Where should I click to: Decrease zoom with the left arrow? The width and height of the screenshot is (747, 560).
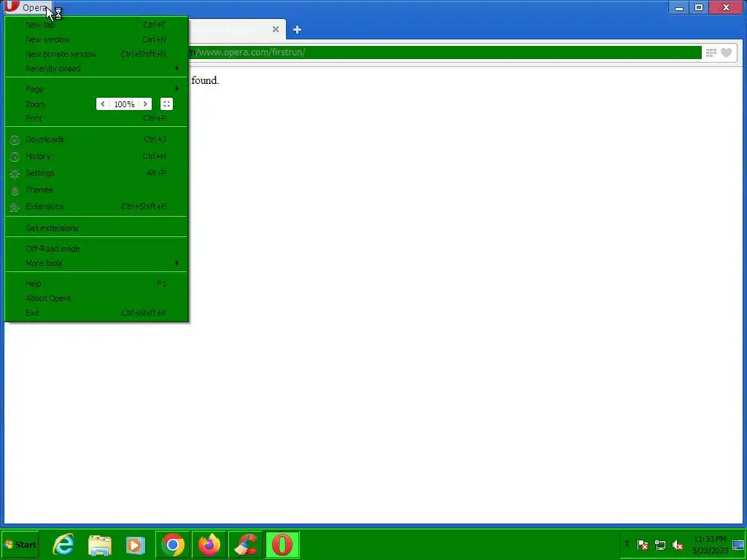pos(103,104)
